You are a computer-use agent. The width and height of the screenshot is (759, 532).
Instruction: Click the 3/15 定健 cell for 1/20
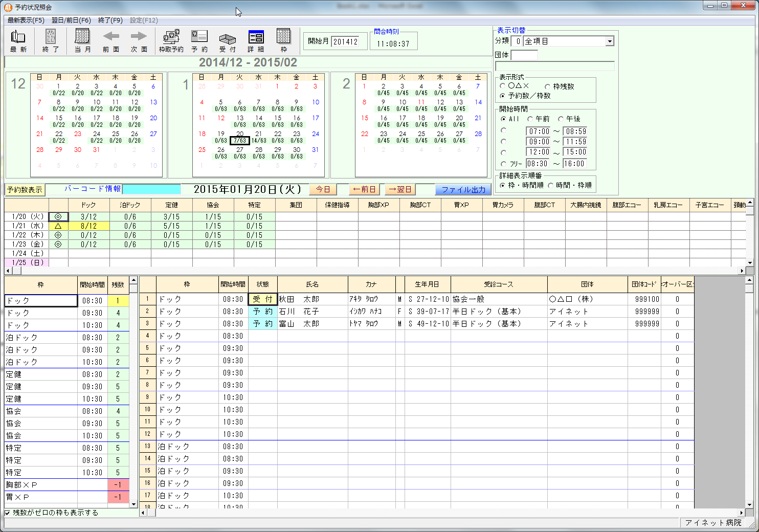tap(171, 216)
